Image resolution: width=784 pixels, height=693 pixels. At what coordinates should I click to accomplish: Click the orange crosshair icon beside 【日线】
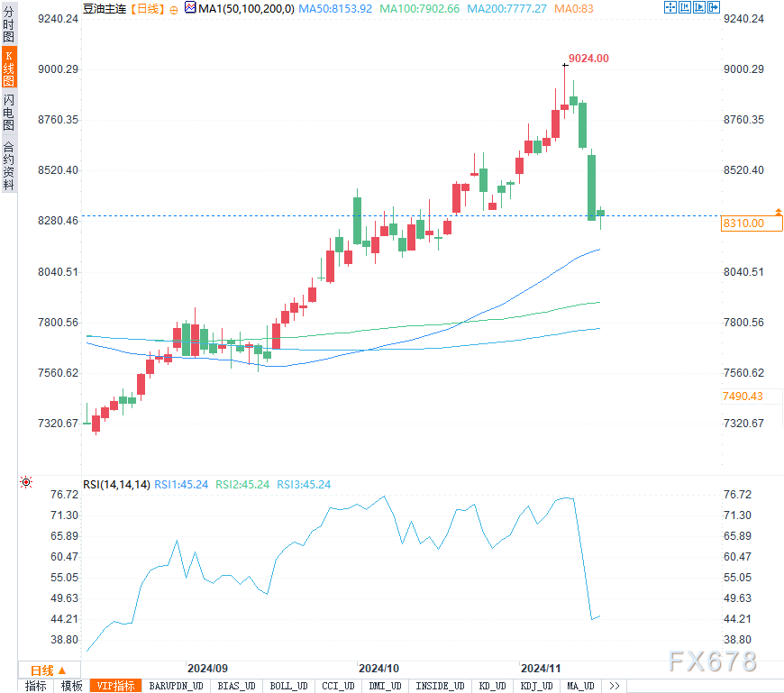point(174,8)
